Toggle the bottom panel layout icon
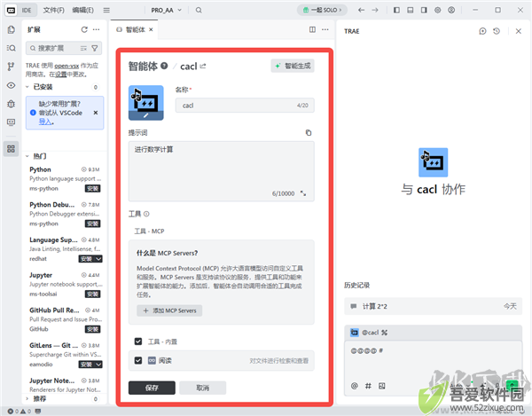Viewport: 532px width, 416px height. [411, 10]
